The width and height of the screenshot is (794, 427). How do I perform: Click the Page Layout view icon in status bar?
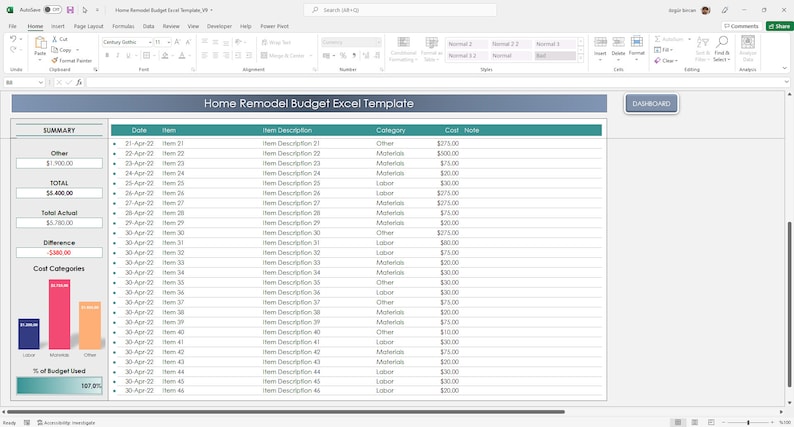pos(695,422)
